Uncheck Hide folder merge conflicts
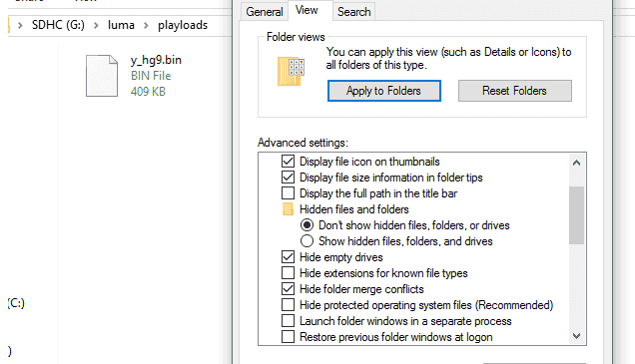Screen dimensions: 635x364 pyautogui.click(x=288, y=289)
